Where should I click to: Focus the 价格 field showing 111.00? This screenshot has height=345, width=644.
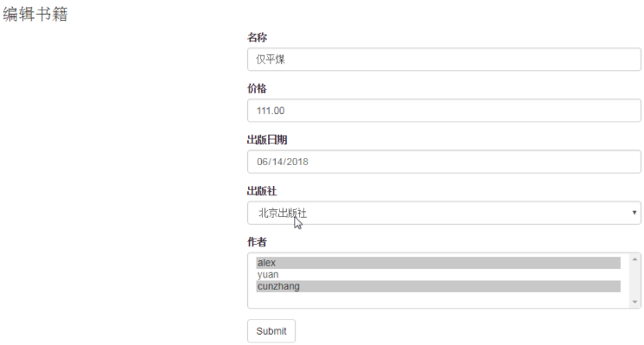[x=444, y=111]
